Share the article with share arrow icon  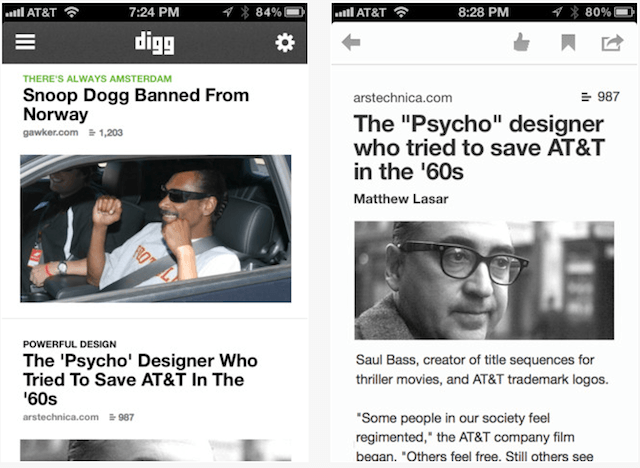click(x=612, y=42)
